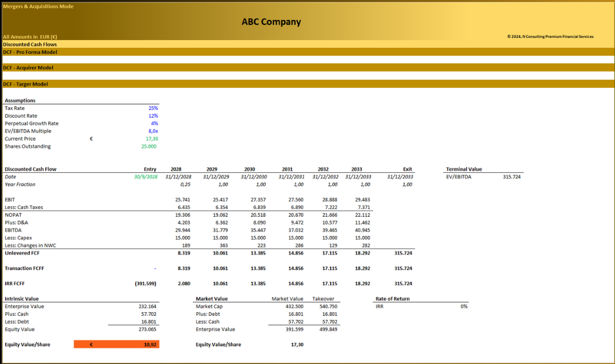The image size is (615, 364).
Task: Select the EV/EBITDA Multiple value 8,0x
Action: 153,131
